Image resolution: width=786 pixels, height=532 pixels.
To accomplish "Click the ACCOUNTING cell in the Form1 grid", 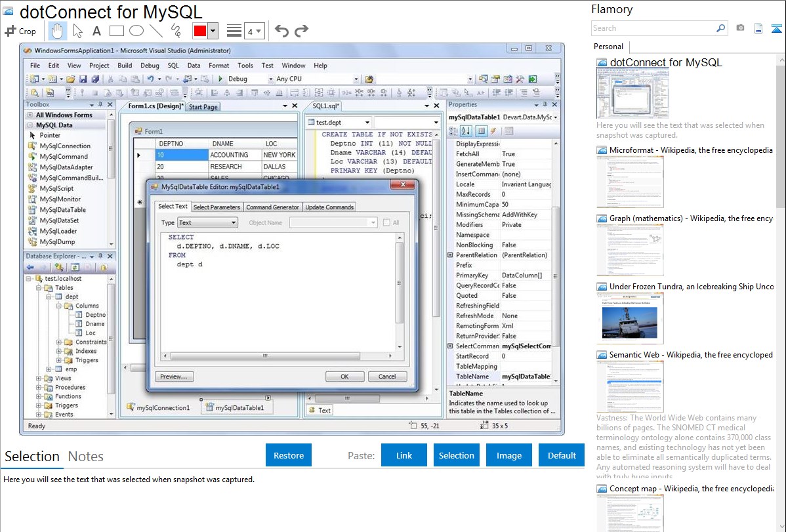I will pos(235,155).
